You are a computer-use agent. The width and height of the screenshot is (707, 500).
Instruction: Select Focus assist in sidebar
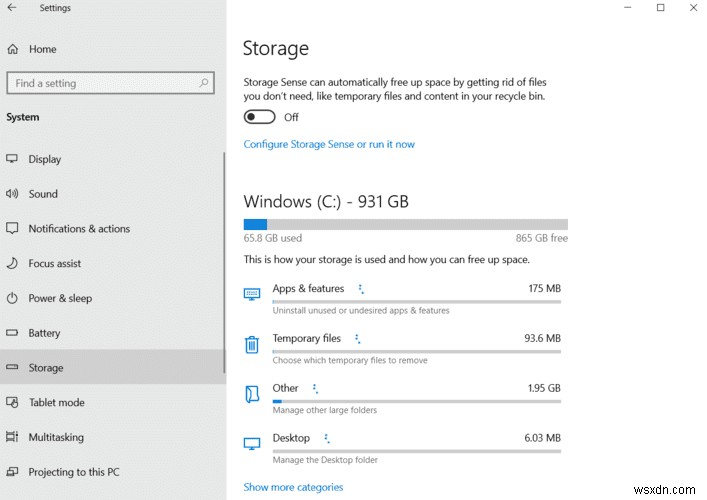112,263
